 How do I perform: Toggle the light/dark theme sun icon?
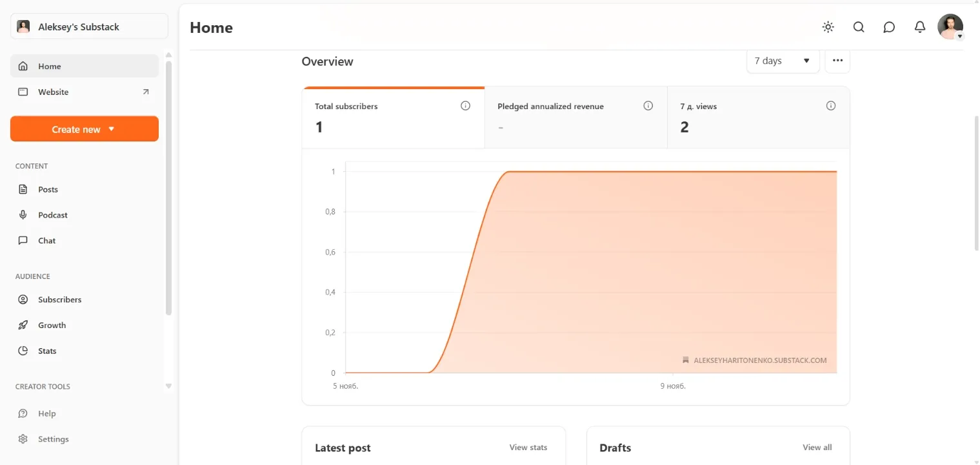pyautogui.click(x=828, y=27)
